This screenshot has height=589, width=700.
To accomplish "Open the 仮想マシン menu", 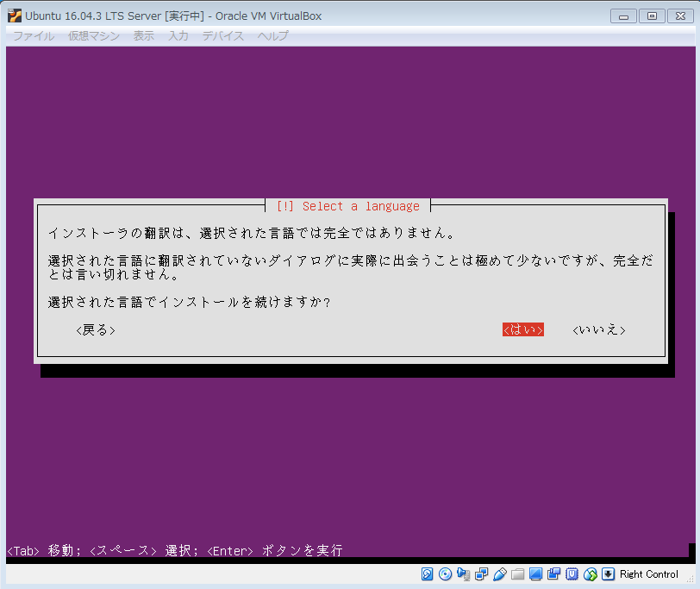I will [93, 35].
